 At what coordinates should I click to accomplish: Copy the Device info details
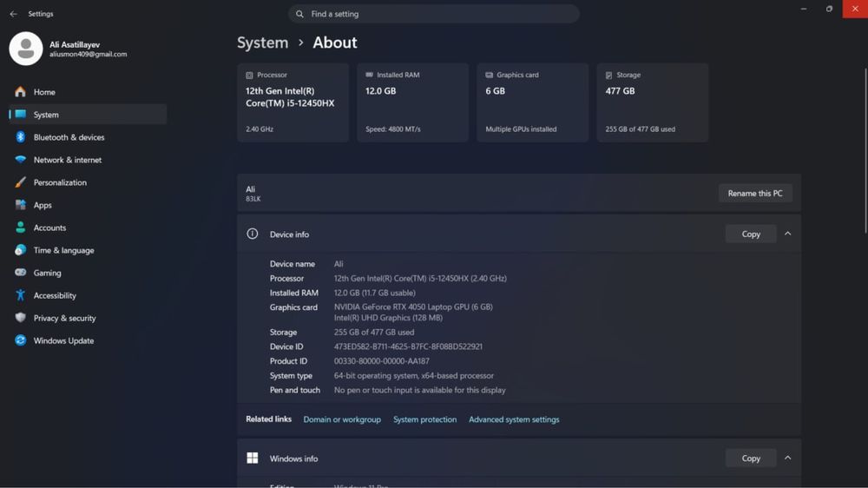click(751, 234)
